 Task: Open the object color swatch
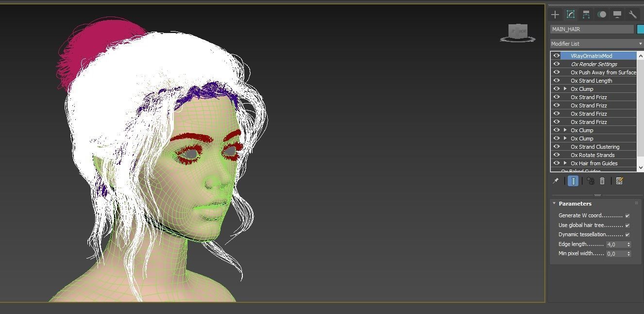[x=640, y=29]
